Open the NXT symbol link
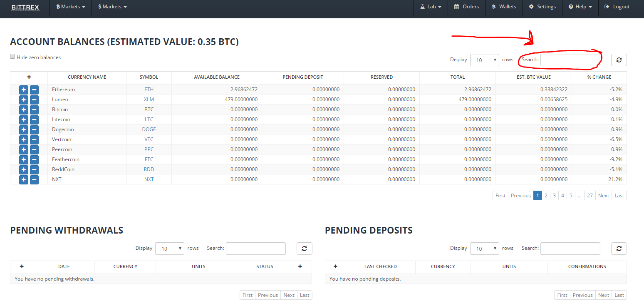This screenshot has width=644, height=306. coord(149,179)
